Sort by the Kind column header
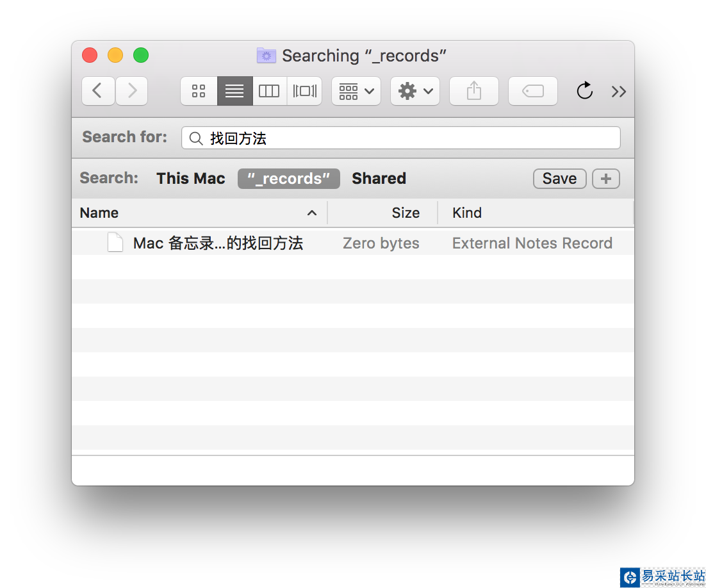The height and width of the screenshot is (588, 706). [x=536, y=213]
